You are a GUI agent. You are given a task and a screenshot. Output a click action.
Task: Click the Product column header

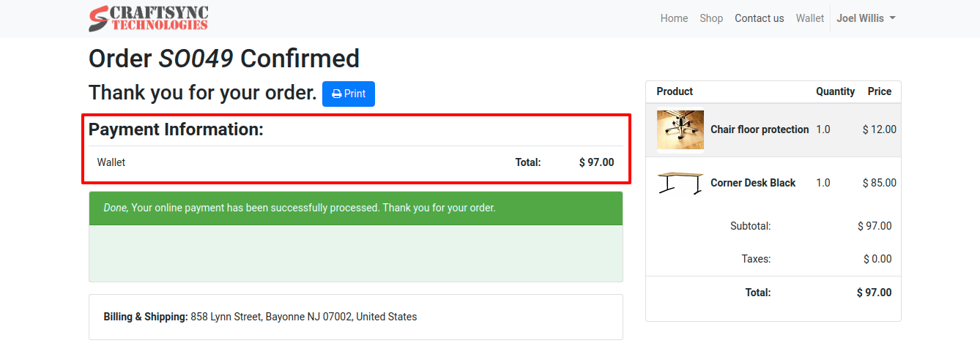pyautogui.click(x=675, y=91)
